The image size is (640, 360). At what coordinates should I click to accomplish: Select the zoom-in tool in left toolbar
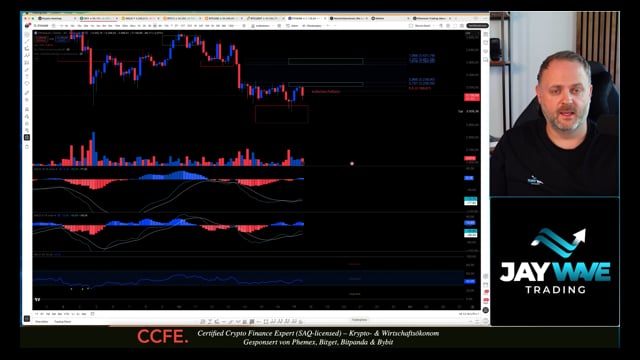tap(27, 100)
